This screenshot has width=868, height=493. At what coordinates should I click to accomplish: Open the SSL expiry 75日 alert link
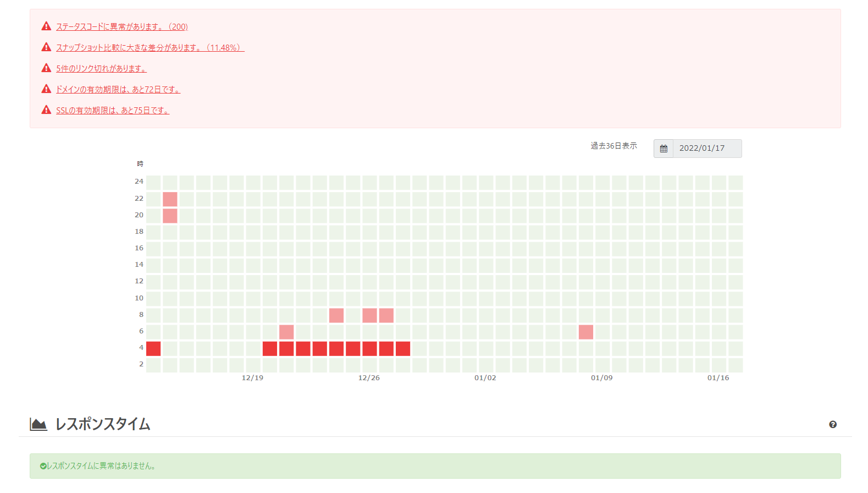coord(112,111)
